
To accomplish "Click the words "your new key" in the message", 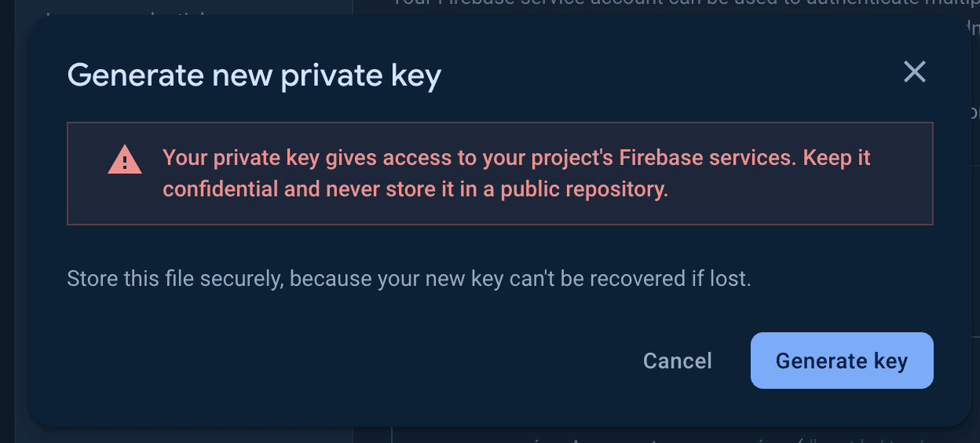I will coord(441,279).
